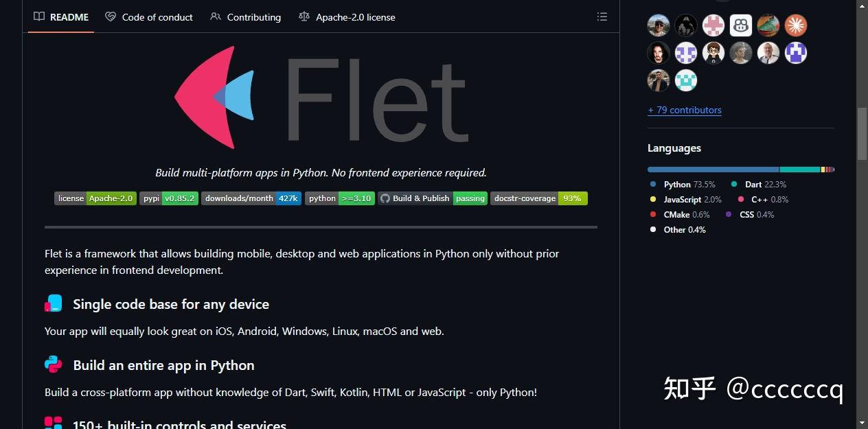Open the Apache-2.0 license tab

[347, 16]
